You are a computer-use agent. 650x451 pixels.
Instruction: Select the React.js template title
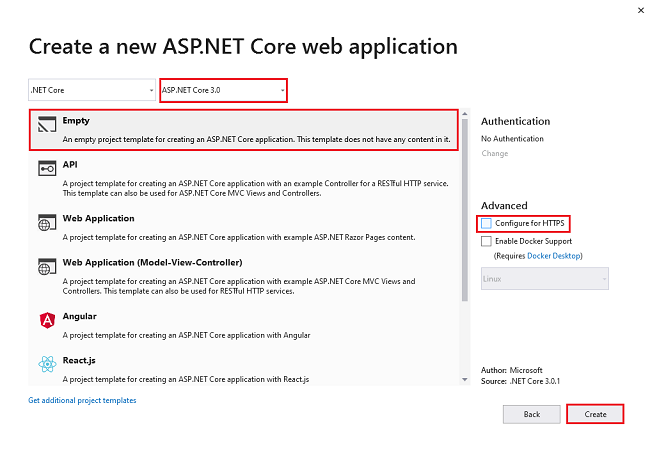[x=79, y=360]
